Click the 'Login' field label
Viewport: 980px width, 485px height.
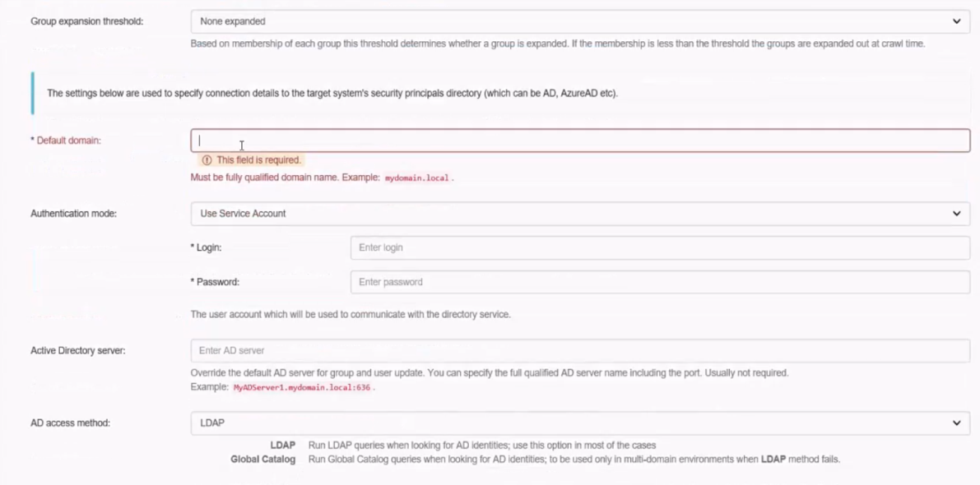coord(209,247)
